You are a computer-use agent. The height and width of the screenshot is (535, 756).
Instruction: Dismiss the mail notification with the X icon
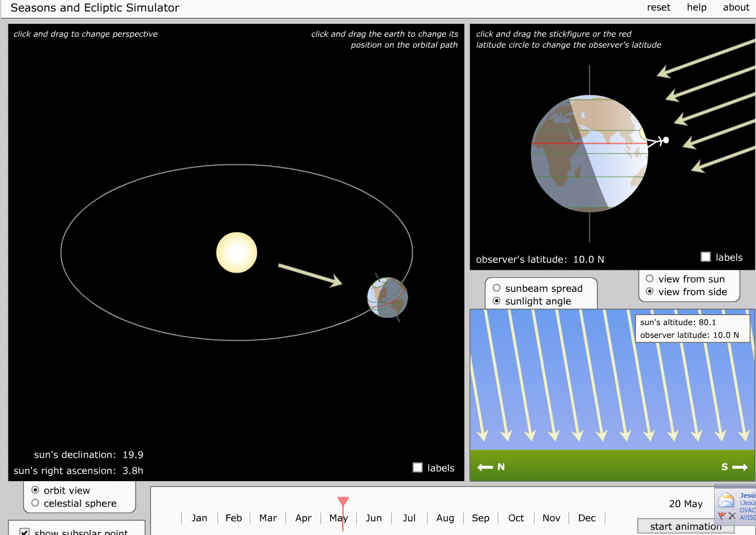coord(732,516)
